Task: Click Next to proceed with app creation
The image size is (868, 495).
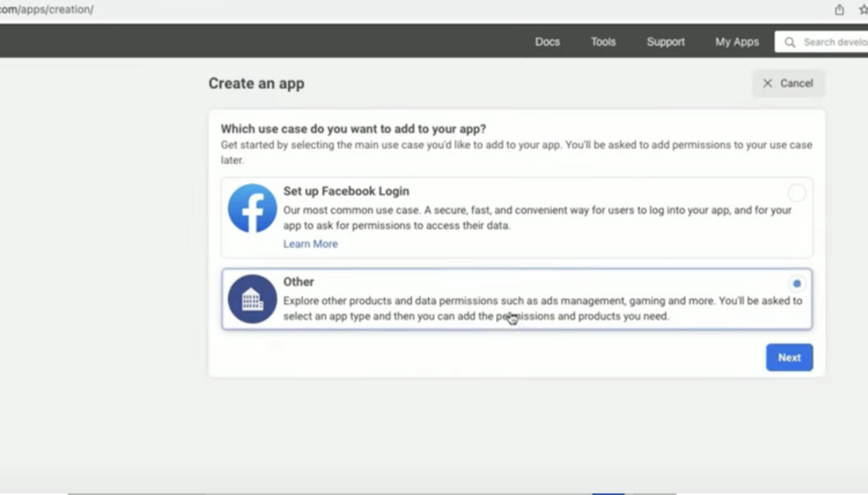Action: point(789,357)
